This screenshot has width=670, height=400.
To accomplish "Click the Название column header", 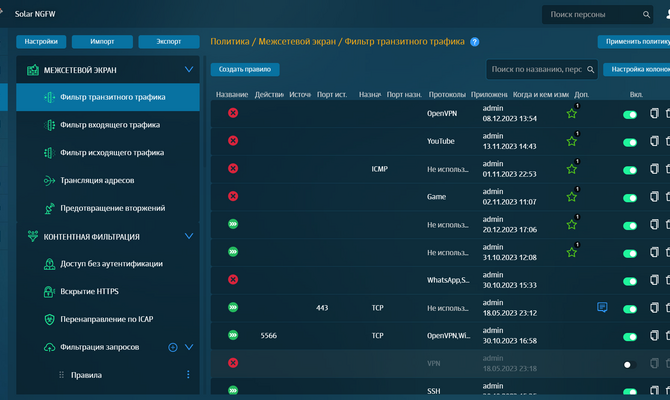I will pos(232,95).
